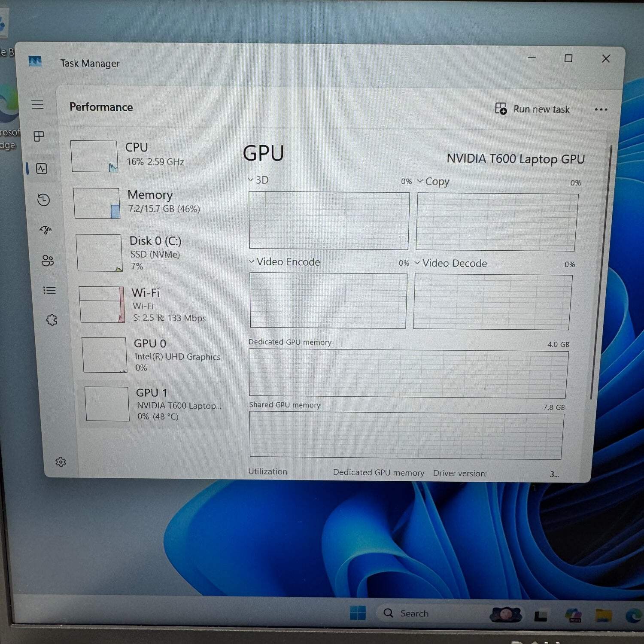Click the 4.0 GB memory value
The image size is (644, 644).
(x=558, y=344)
